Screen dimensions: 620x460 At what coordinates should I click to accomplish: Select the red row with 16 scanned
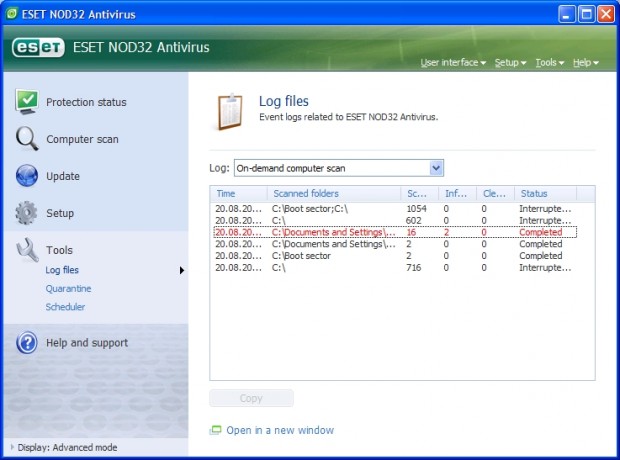[395, 232]
